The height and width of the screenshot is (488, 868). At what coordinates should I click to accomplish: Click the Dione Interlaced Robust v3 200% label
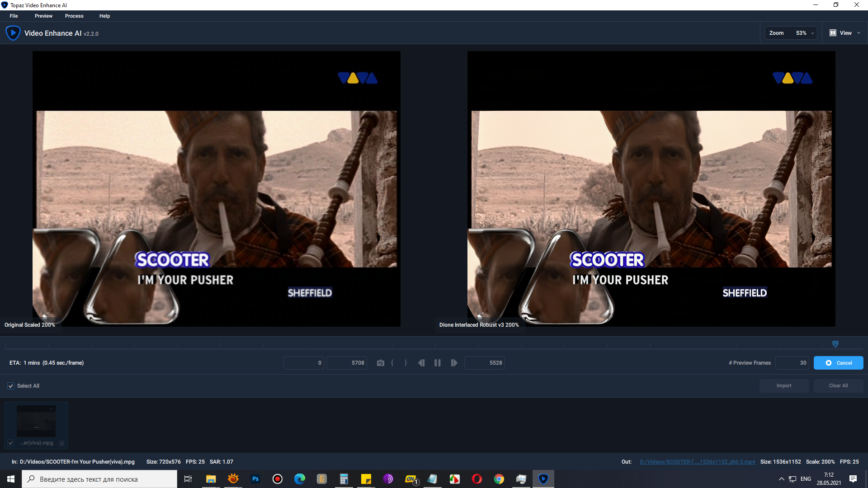click(479, 325)
